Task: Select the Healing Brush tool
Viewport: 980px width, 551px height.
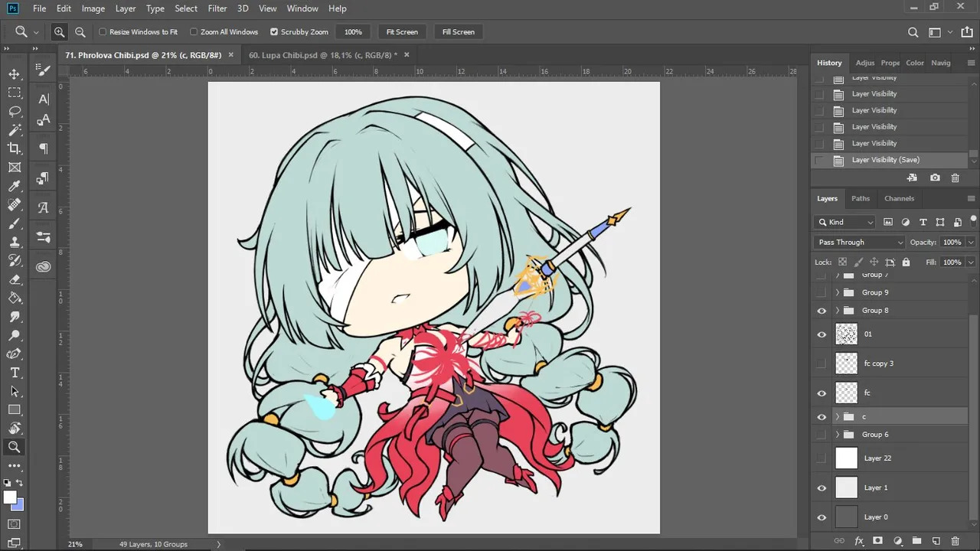Action: click(15, 205)
